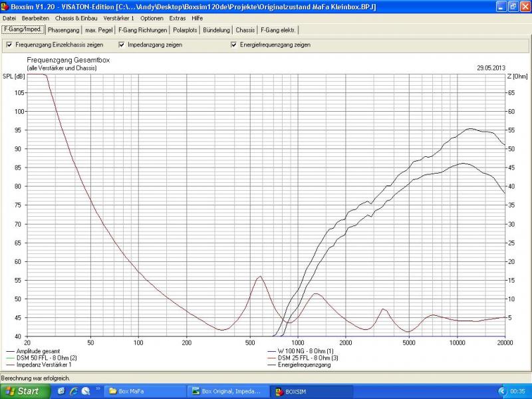Click the BOXSIM taskbar button

coord(311,391)
